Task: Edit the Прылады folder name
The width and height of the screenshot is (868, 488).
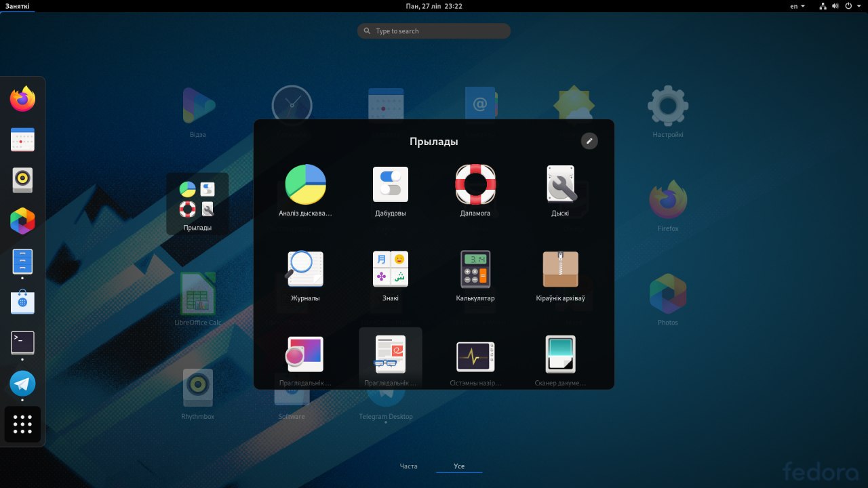Action: (x=590, y=141)
